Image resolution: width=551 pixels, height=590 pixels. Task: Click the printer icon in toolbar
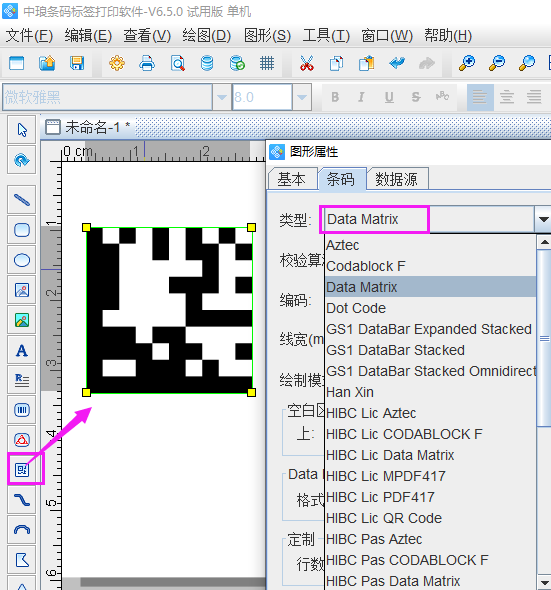(147, 63)
